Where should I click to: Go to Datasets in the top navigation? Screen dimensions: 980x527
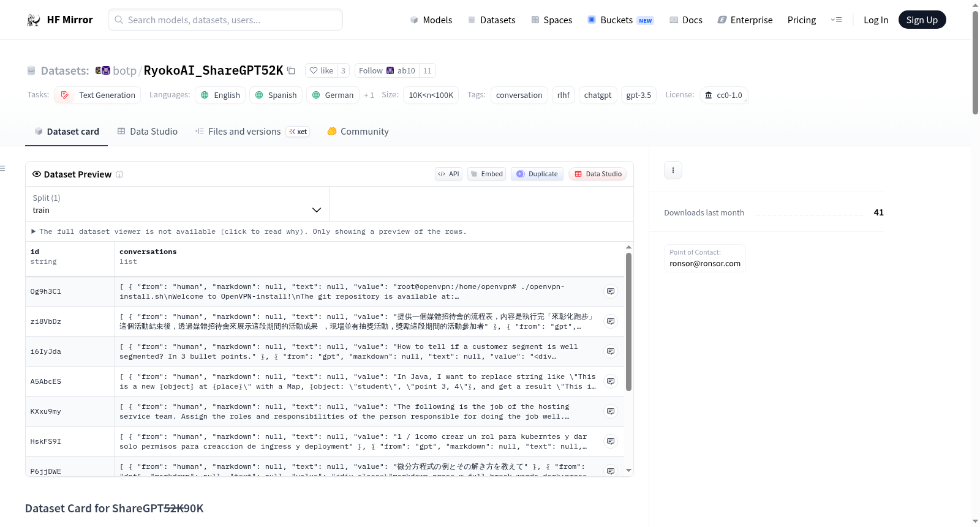(x=491, y=20)
